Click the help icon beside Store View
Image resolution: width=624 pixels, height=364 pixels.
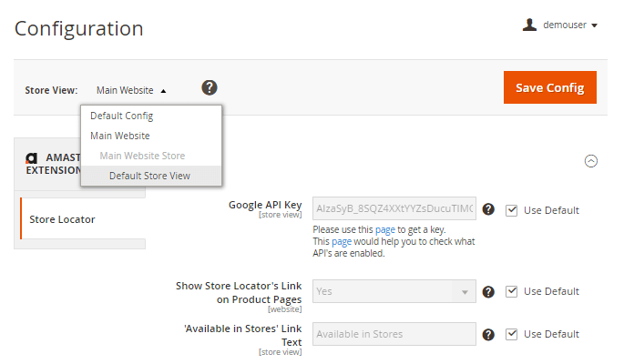click(210, 87)
